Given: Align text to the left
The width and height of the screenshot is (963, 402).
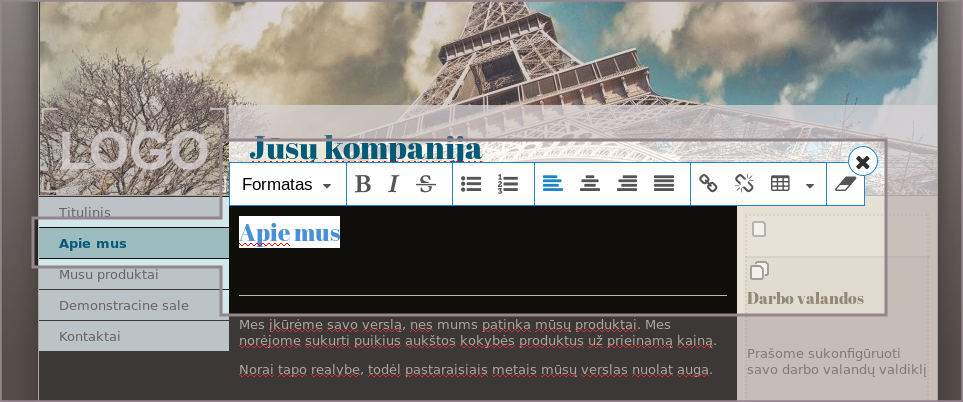Looking at the screenshot, I should coord(553,184).
